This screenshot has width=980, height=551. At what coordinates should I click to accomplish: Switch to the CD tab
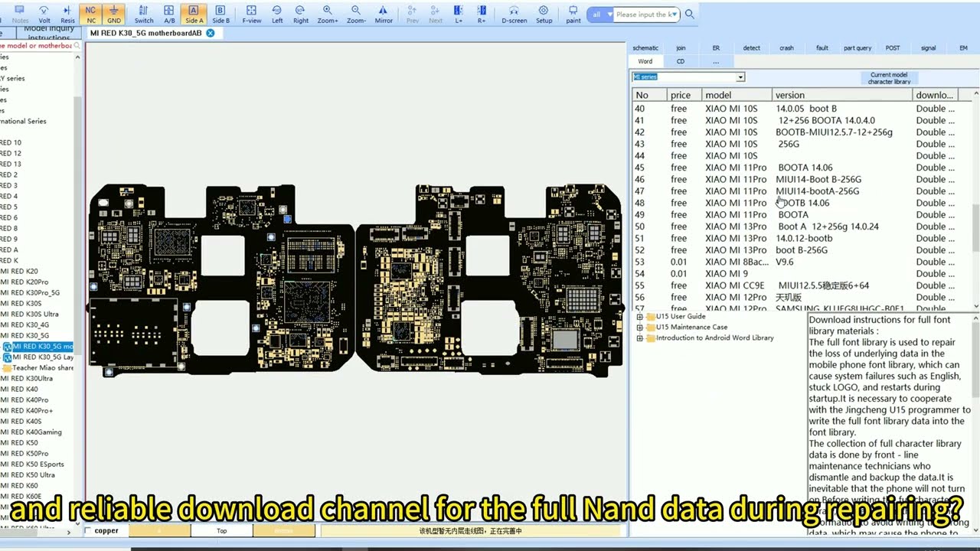click(x=681, y=61)
